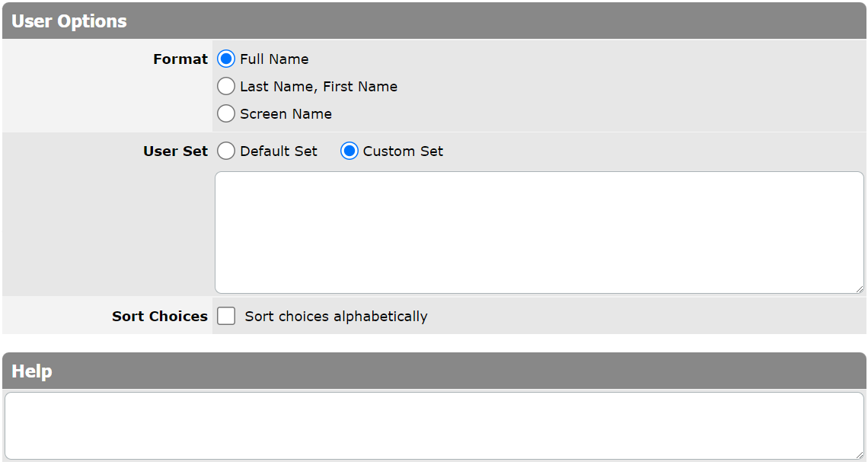Click the Help section header
This screenshot has height=465, width=868.
tap(434, 371)
